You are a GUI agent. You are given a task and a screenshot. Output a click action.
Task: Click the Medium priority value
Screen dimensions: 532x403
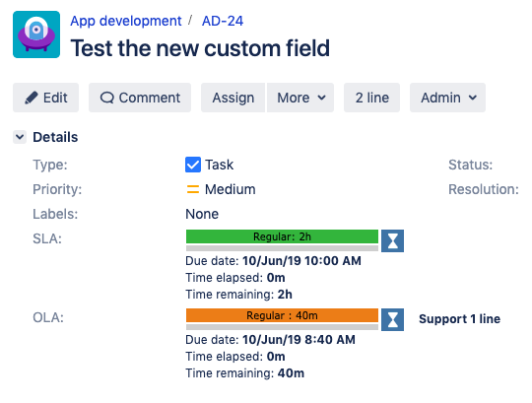pyautogui.click(x=230, y=189)
